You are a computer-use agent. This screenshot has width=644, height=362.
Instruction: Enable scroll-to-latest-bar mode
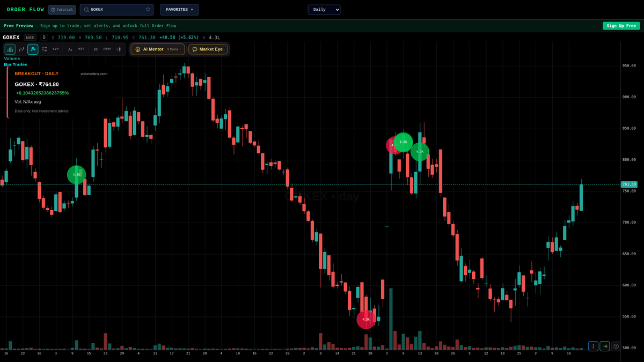tap(605, 346)
